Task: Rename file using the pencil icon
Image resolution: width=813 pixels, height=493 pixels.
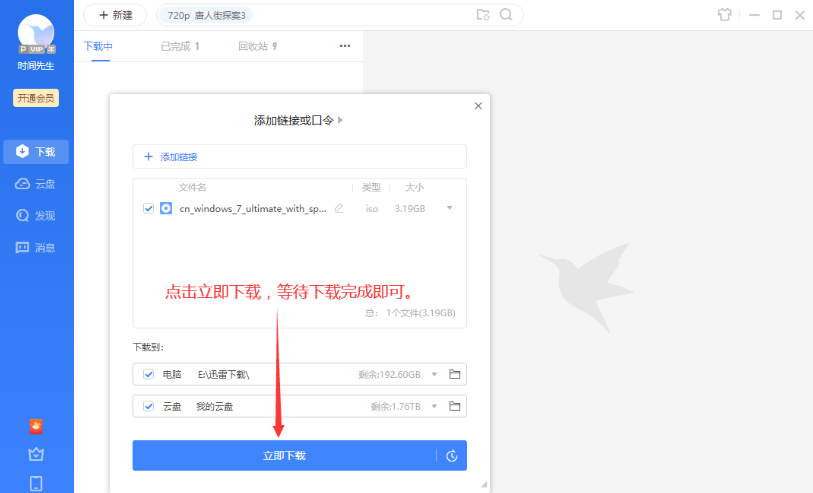Action: tap(339, 208)
